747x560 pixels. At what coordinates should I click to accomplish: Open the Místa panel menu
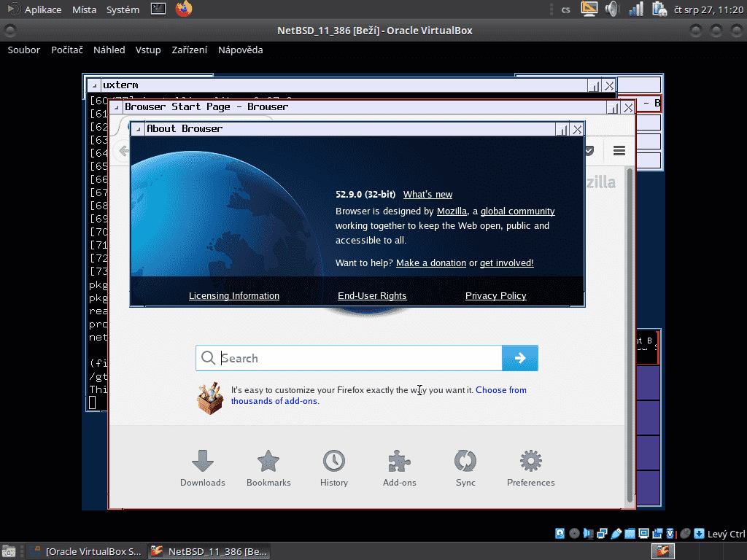point(85,9)
